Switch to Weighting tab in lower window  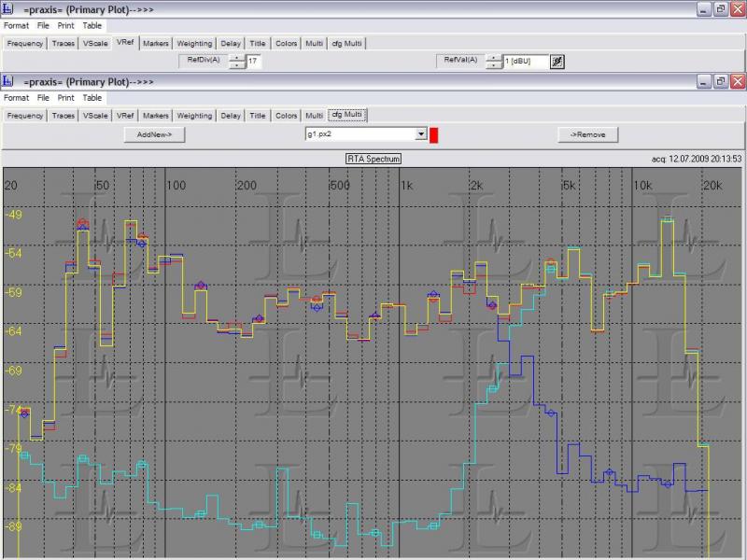(194, 116)
